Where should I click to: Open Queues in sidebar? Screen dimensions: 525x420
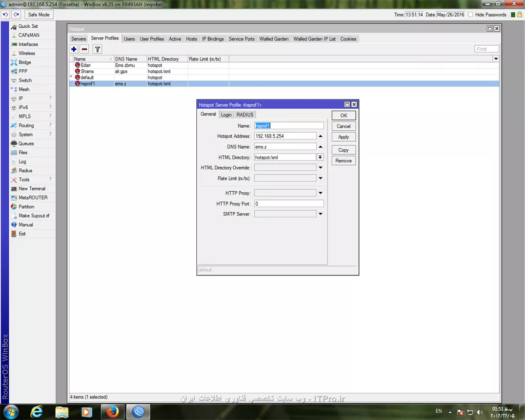pos(26,144)
